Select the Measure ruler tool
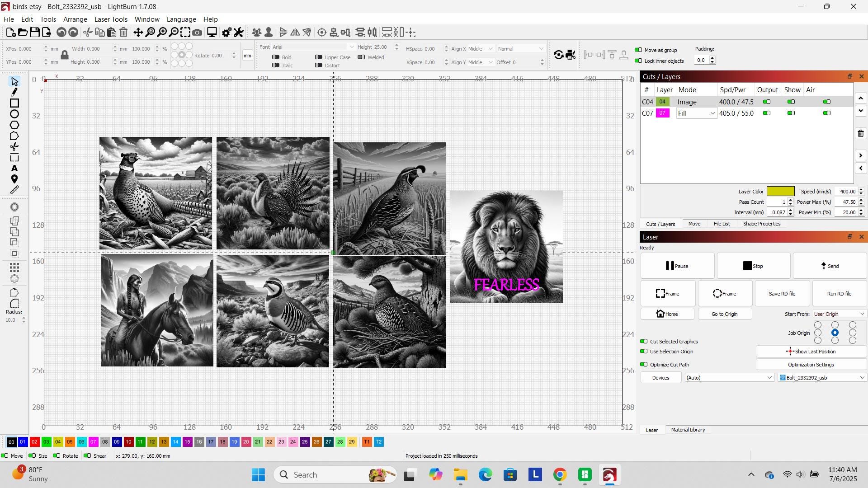Screen dimensions: 868x488 [x=14, y=190]
